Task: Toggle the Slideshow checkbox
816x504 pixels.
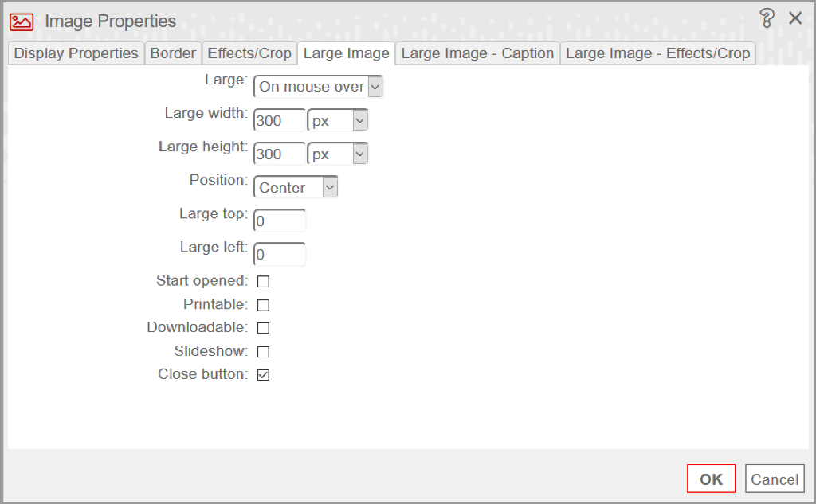Action: tap(263, 352)
